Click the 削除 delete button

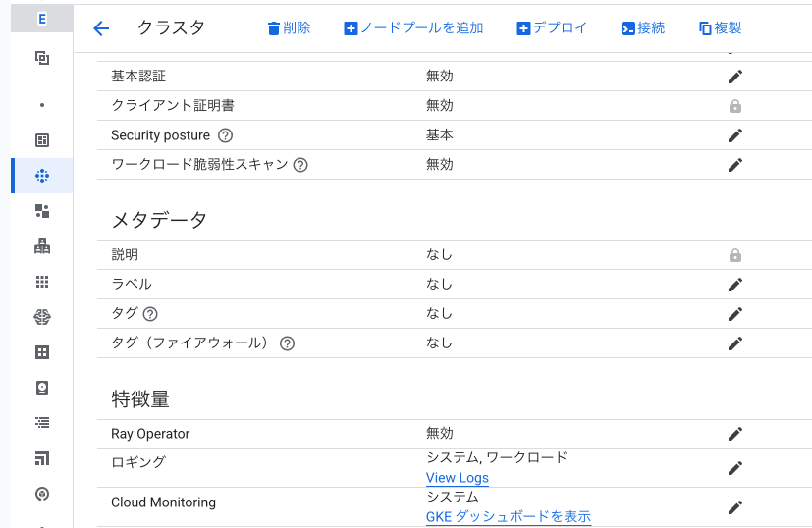coord(289,27)
